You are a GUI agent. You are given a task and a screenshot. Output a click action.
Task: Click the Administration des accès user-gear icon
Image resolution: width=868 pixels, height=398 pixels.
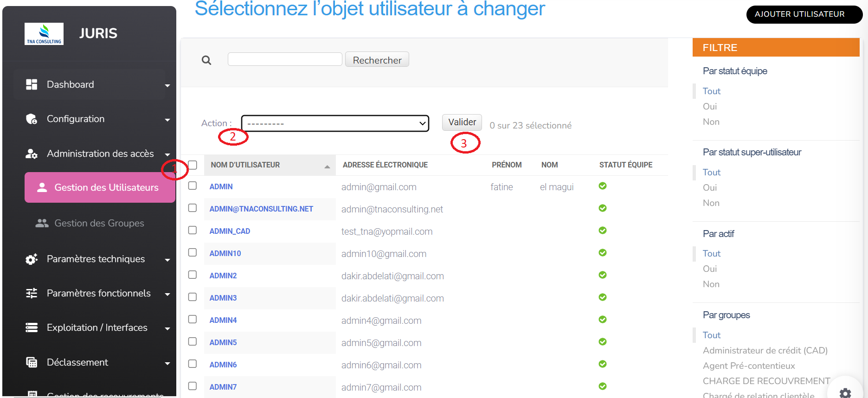(x=32, y=154)
